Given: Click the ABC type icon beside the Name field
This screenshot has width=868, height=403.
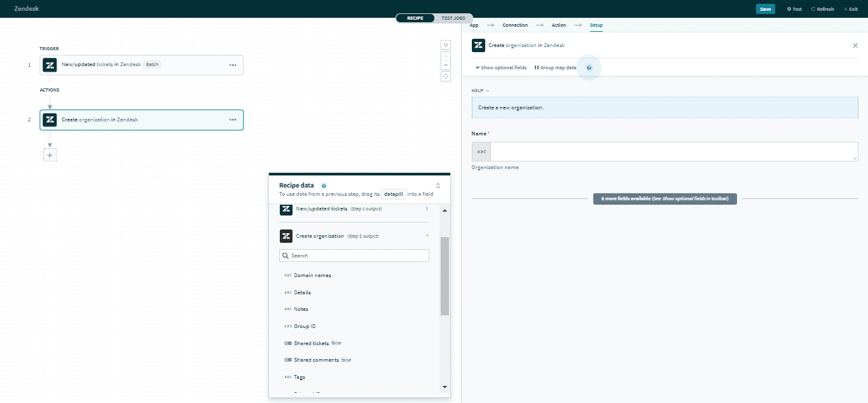Looking at the screenshot, I should coord(480,151).
